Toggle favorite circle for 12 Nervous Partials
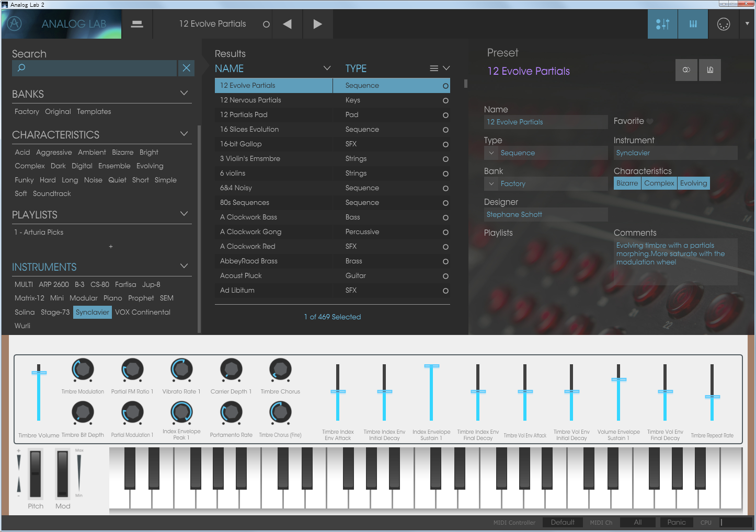 point(445,100)
